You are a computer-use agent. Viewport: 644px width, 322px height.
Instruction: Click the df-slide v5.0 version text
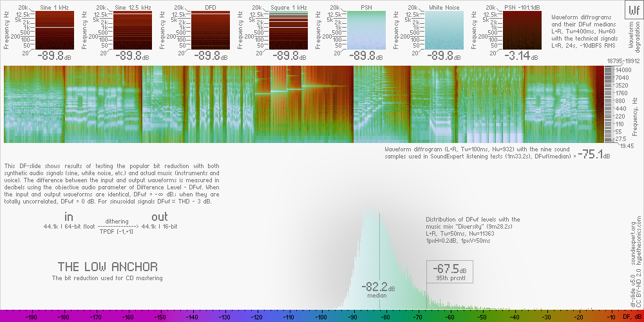634,290
